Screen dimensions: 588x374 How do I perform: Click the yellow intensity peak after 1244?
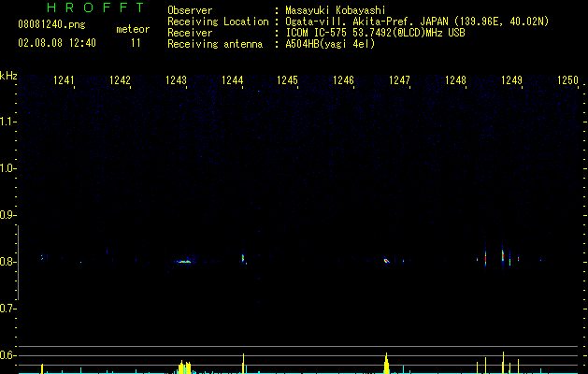pos(243,363)
